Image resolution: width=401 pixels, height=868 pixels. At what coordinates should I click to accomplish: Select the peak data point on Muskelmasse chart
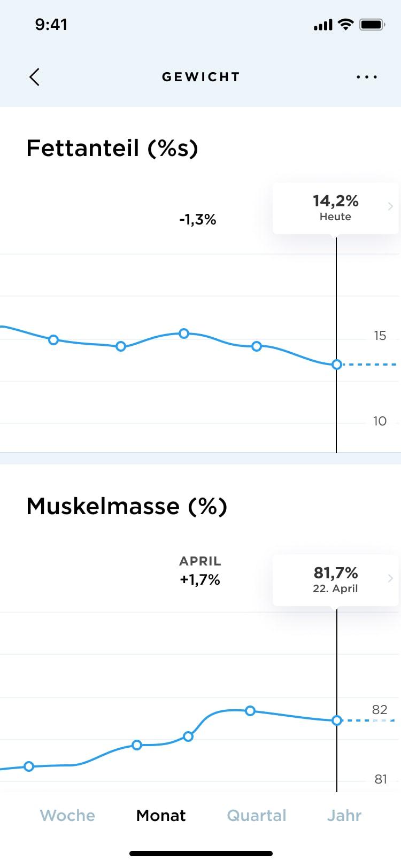[x=250, y=711]
